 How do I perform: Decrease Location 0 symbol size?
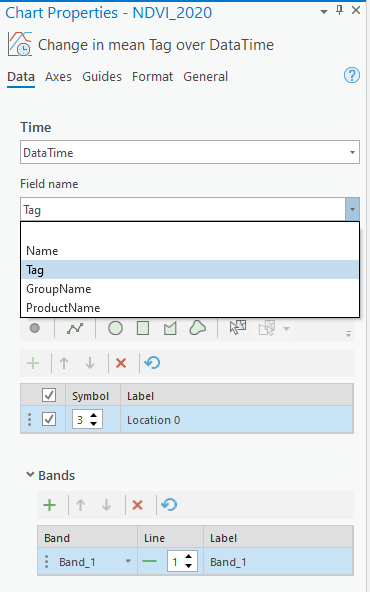pos(94,424)
